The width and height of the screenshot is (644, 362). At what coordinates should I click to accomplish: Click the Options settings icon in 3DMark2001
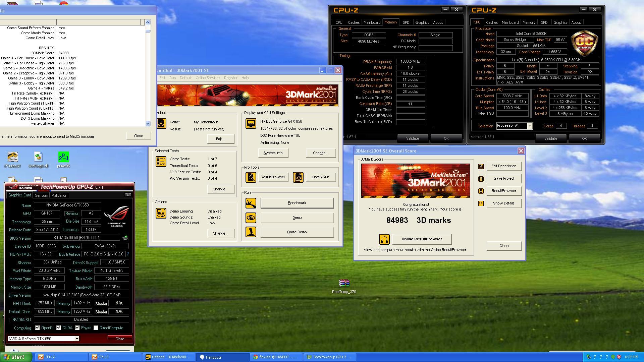click(161, 213)
